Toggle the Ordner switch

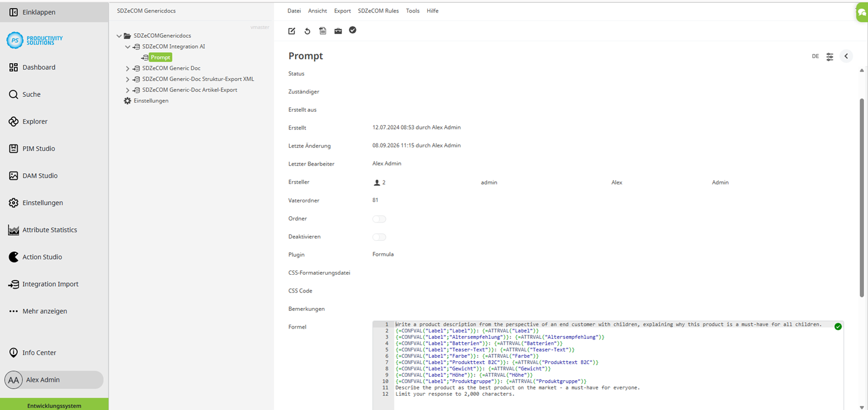click(379, 218)
